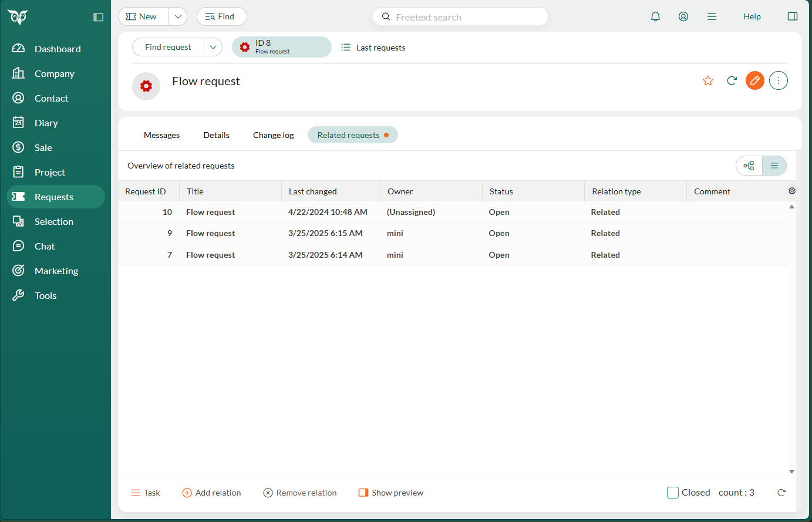
Task: Open the three-dot more actions menu
Action: (x=778, y=80)
